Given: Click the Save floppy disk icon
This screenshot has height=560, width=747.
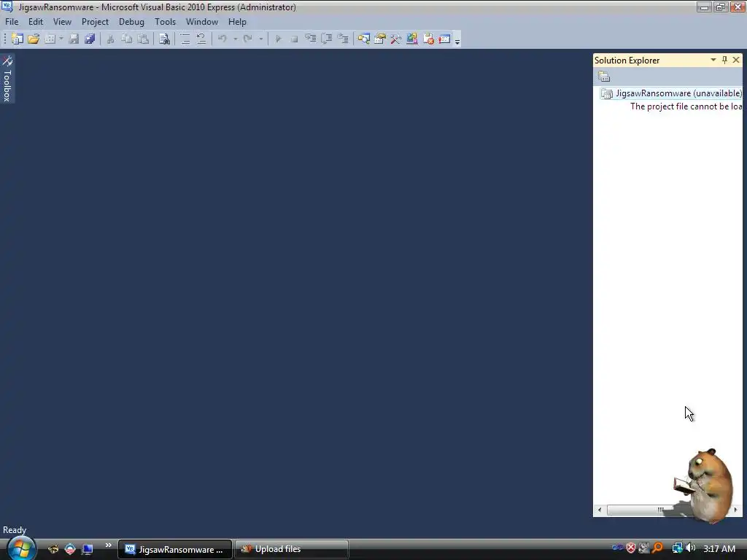Looking at the screenshot, I should click(74, 39).
